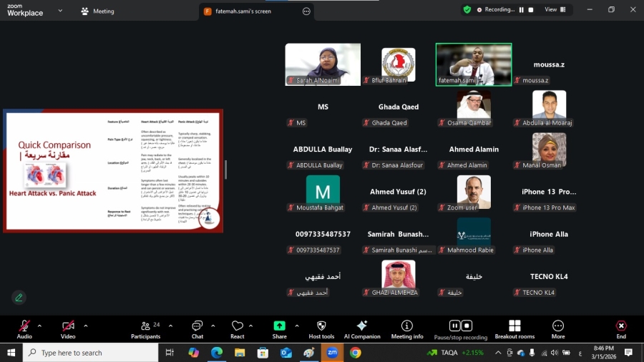The width and height of the screenshot is (644, 362).
Task: Expand video options arrow next to Video
Action: pos(85,326)
